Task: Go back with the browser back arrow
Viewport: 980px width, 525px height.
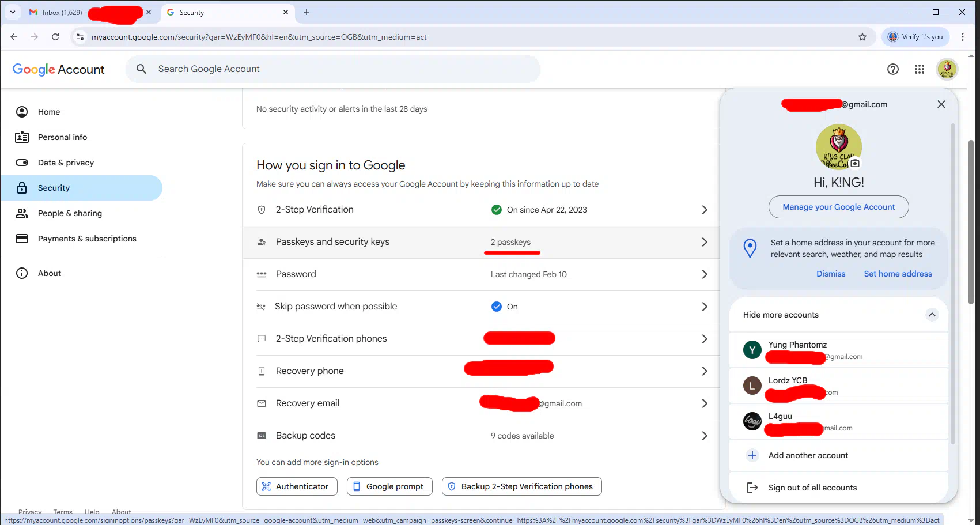Action: [14, 37]
